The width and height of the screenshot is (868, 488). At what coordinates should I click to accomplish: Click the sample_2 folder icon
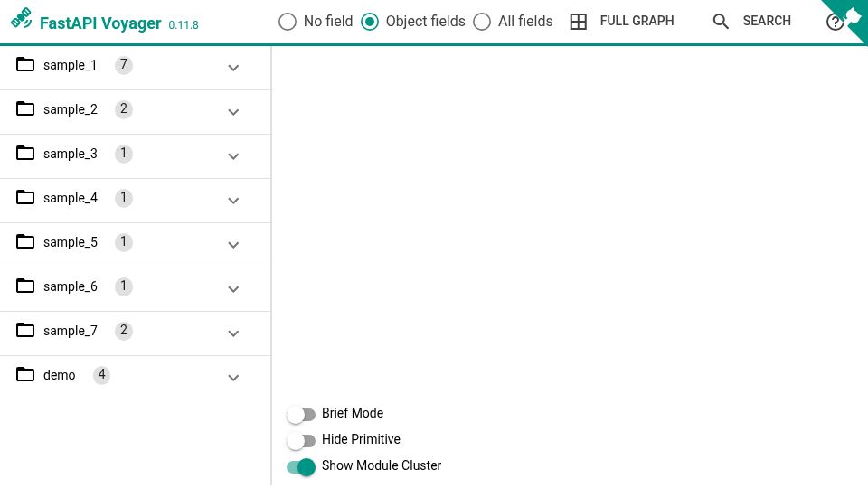[x=25, y=109]
